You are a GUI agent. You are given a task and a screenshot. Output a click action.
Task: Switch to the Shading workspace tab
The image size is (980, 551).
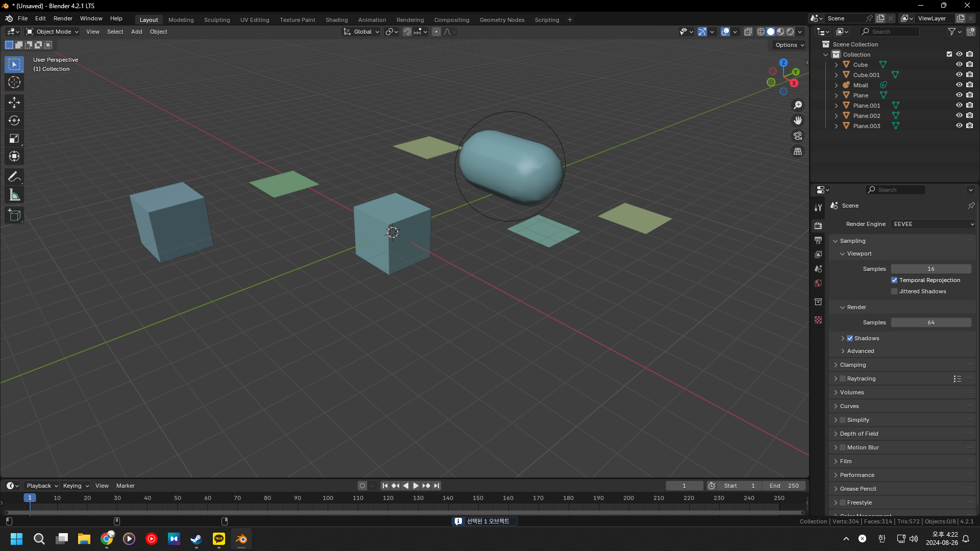[x=336, y=20]
